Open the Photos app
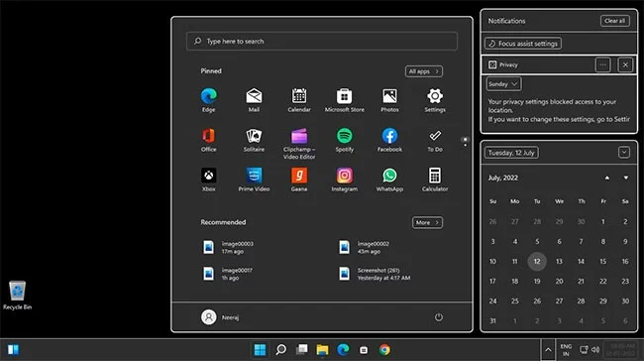644x361 pixels. click(389, 100)
